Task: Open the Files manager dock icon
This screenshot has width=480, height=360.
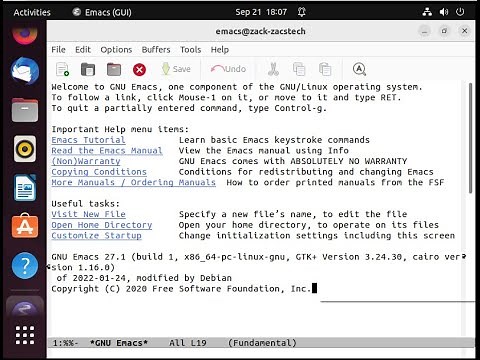Action: tap(25, 110)
